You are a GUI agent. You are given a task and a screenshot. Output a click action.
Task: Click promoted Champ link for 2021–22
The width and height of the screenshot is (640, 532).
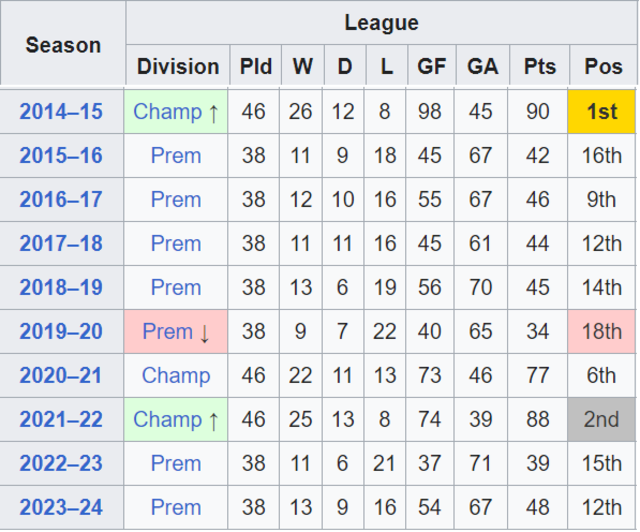coord(168,420)
